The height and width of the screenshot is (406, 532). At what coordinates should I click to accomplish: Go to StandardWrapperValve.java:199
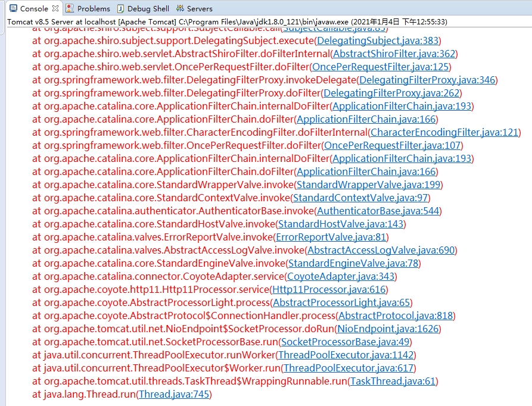click(x=368, y=185)
